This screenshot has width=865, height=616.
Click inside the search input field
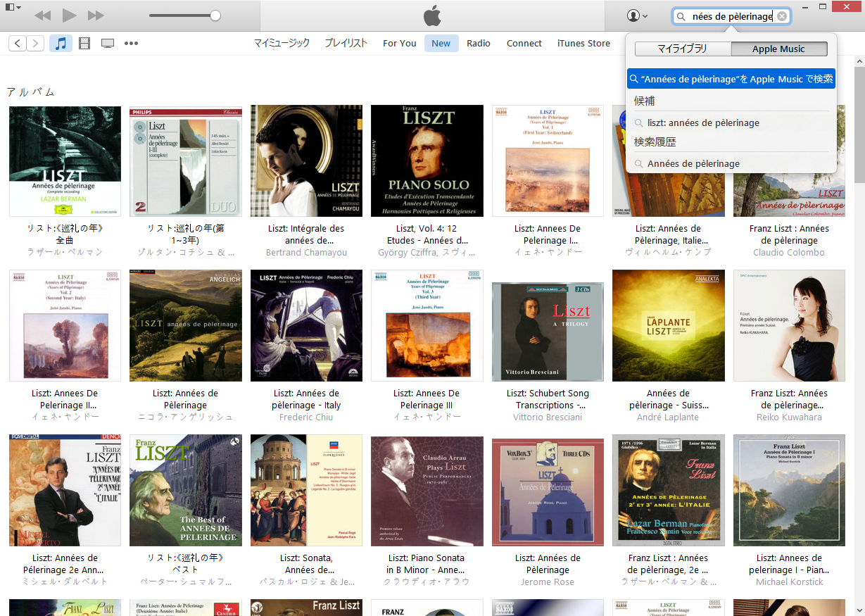[x=732, y=16]
